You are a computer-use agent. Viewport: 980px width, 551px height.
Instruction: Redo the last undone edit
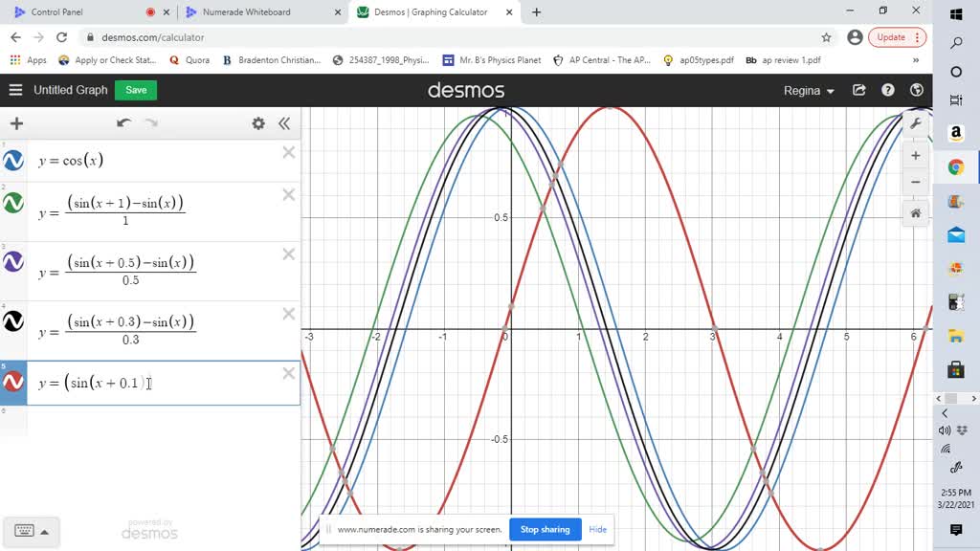(x=151, y=123)
